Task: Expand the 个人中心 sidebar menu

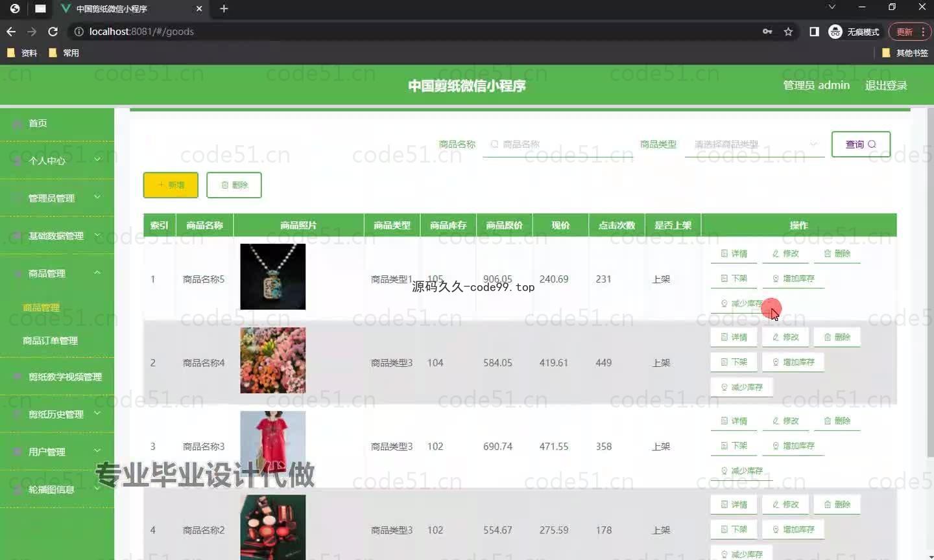Action: pyautogui.click(x=57, y=160)
